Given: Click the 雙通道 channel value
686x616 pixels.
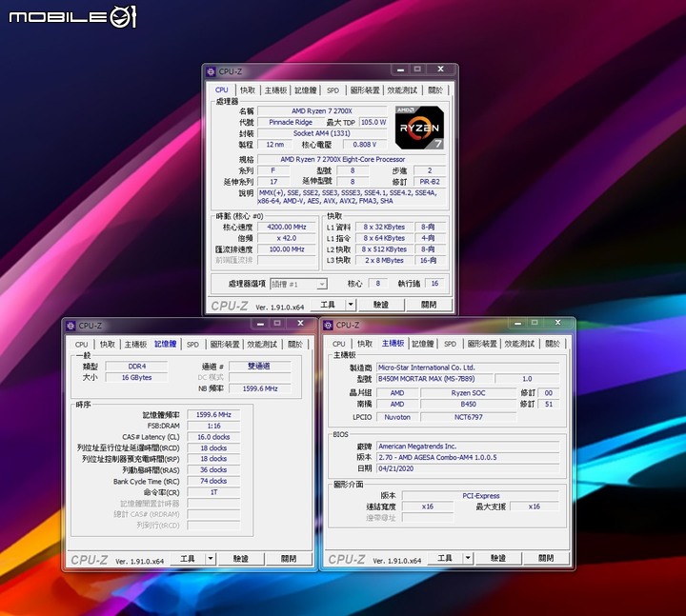Looking at the screenshot, I should click(x=260, y=367).
